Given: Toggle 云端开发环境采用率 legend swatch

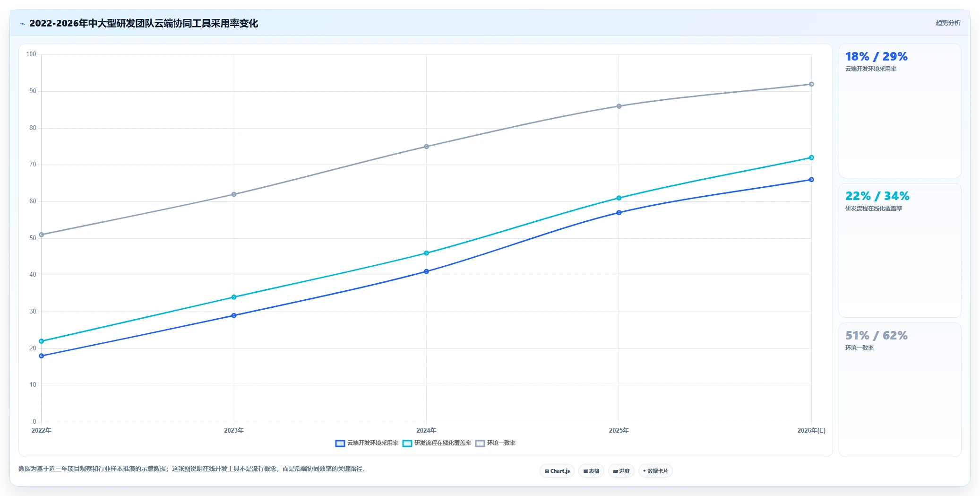Looking at the screenshot, I should click(340, 444).
